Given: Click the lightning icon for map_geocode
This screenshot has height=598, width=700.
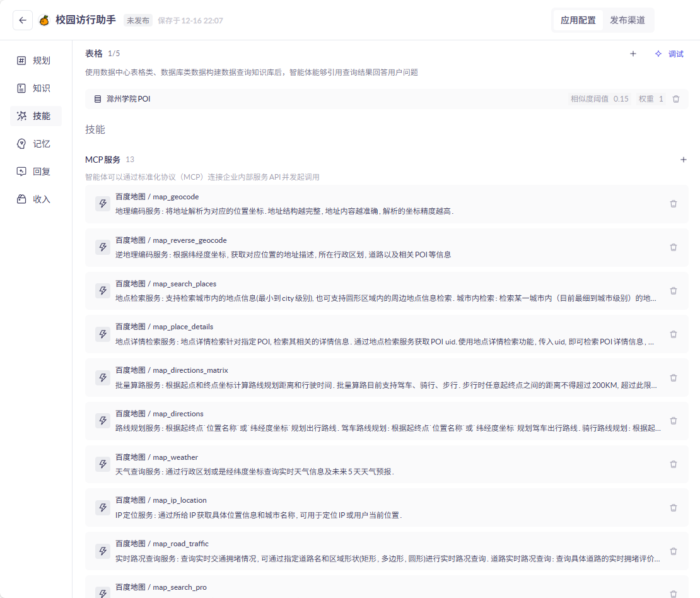Looking at the screenshot, I should pyautogui.click(x=103, y=204).
